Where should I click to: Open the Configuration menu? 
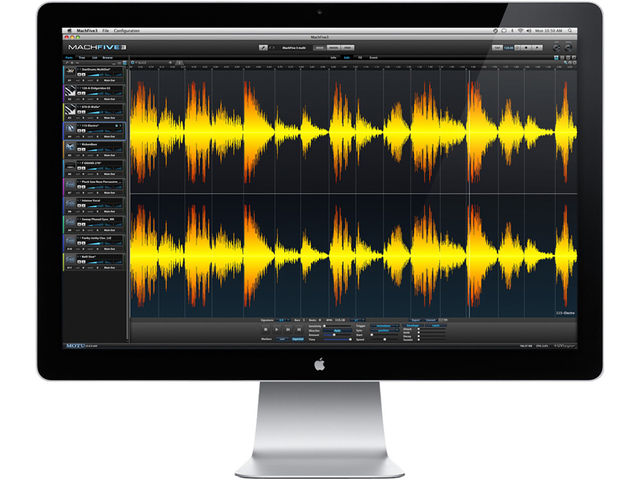pos(127,31)
